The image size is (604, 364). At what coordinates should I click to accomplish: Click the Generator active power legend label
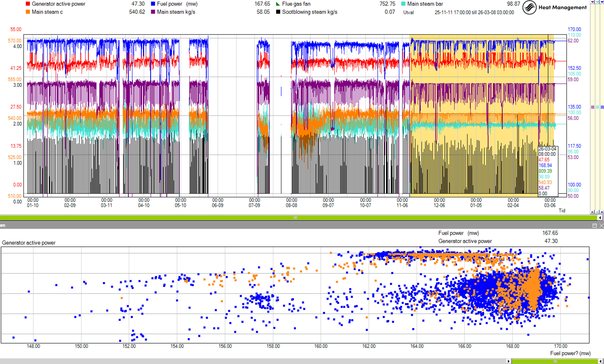59,4
